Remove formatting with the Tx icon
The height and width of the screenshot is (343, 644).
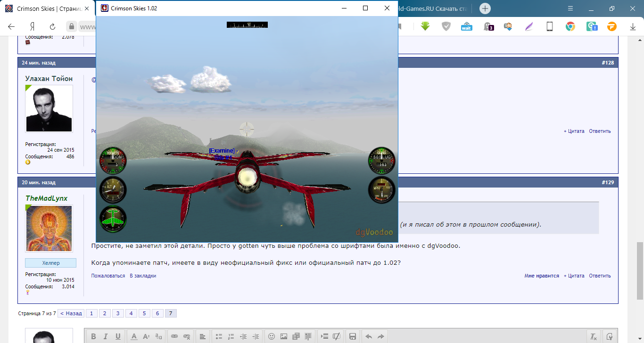(x=594, y=336)
